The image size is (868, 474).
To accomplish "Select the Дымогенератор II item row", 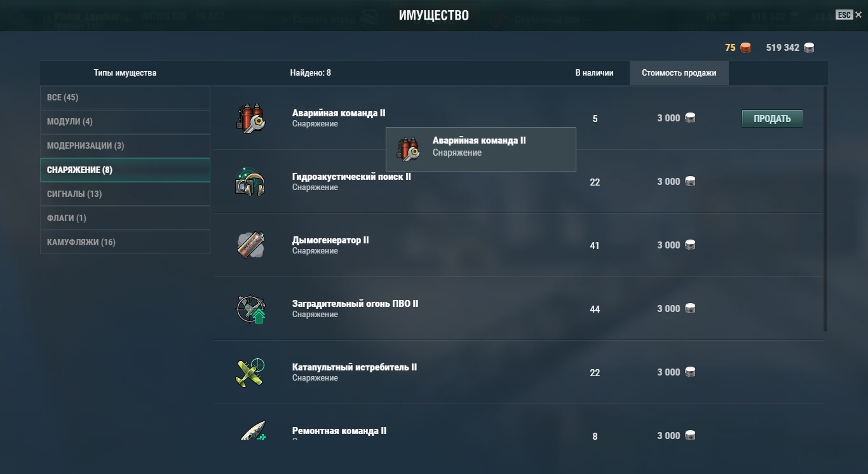I will pos(518,245).
